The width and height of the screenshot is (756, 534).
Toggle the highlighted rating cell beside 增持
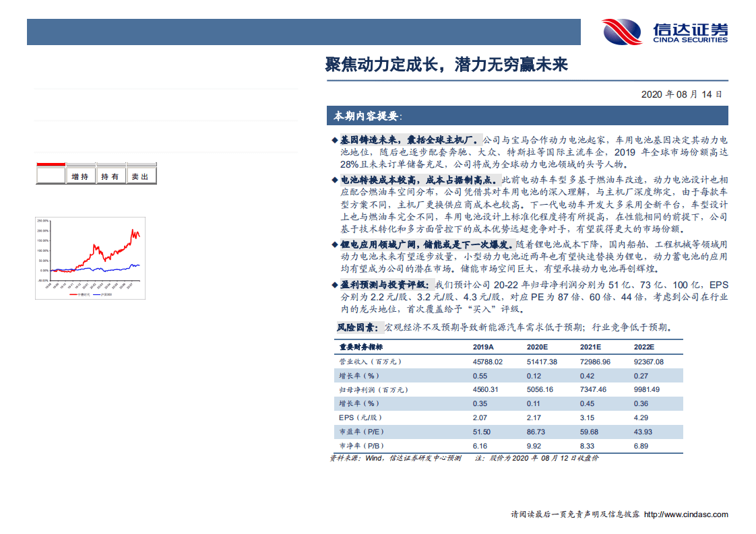coord(52,175)
